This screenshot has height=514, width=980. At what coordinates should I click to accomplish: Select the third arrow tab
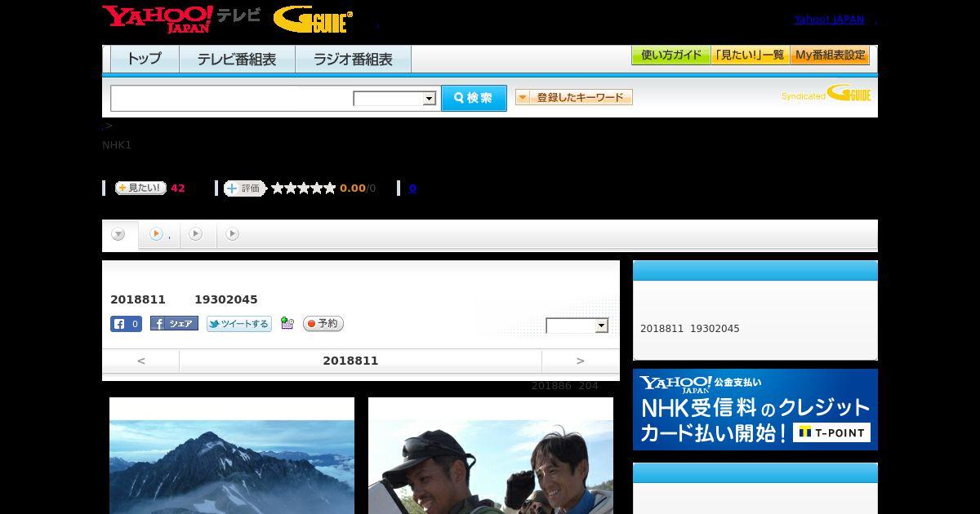[196, 234]
